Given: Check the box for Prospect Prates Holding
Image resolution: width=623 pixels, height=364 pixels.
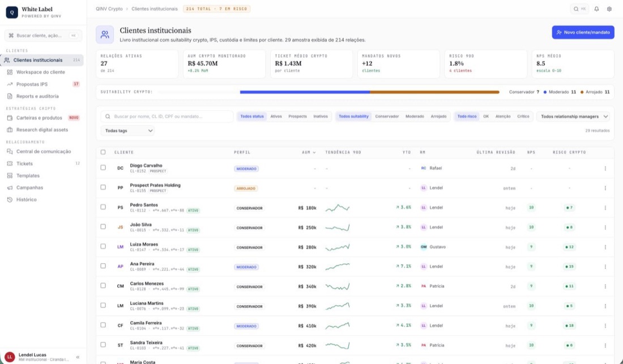Looking at the screenshot, I should click(x=103, y=187).
